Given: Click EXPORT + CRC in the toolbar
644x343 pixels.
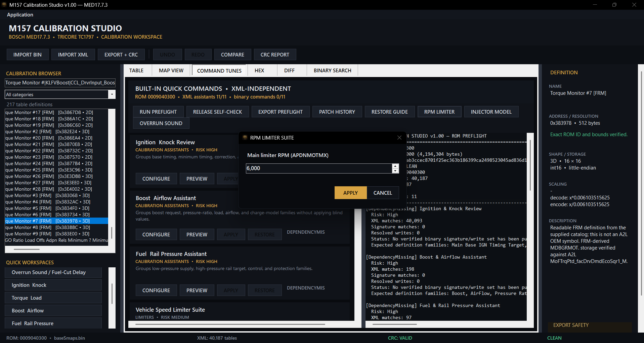Looking at the screenshot, I should [x=121, y=54].
